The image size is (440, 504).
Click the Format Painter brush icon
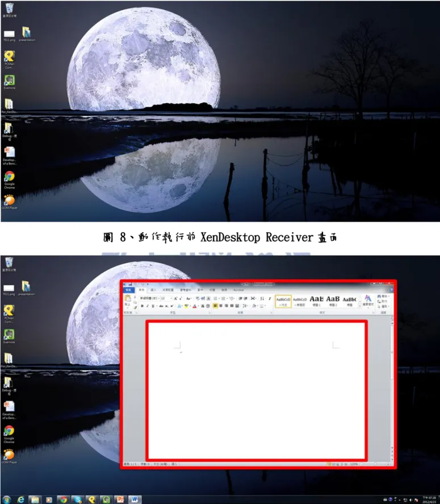(x=135, y=307)
